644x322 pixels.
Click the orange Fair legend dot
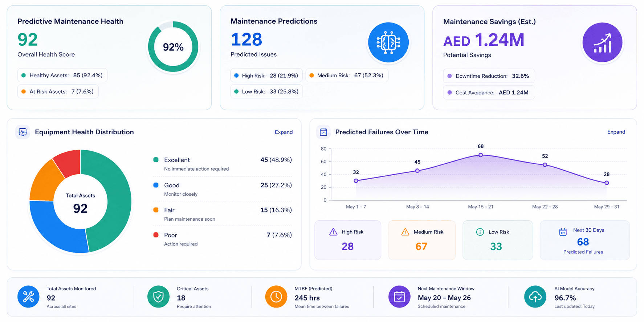click(x=156, y=210)
